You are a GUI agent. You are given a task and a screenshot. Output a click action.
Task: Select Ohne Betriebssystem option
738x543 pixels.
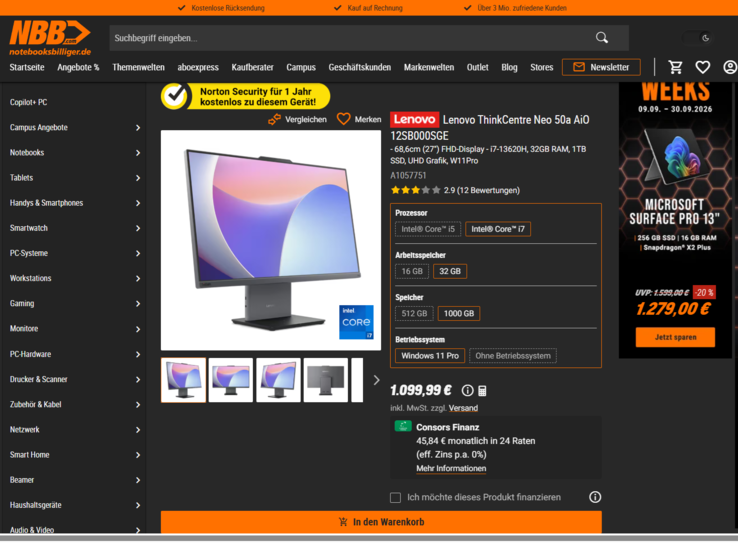513,356
